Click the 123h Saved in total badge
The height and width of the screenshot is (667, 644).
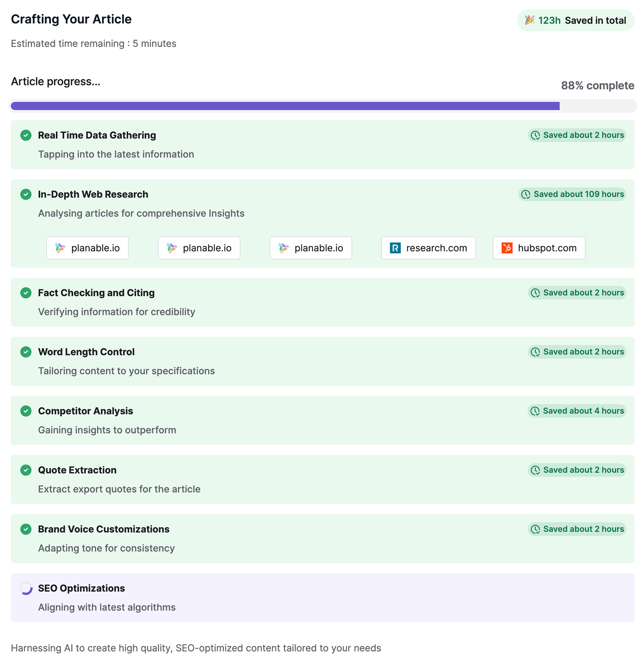click(x=575, y=20)
